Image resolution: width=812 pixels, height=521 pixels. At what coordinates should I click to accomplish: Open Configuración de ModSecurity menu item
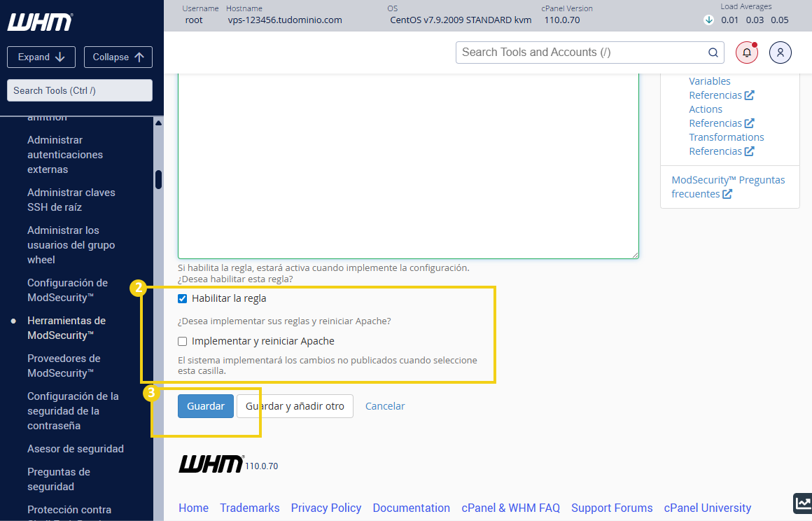[x=67, y=290]
